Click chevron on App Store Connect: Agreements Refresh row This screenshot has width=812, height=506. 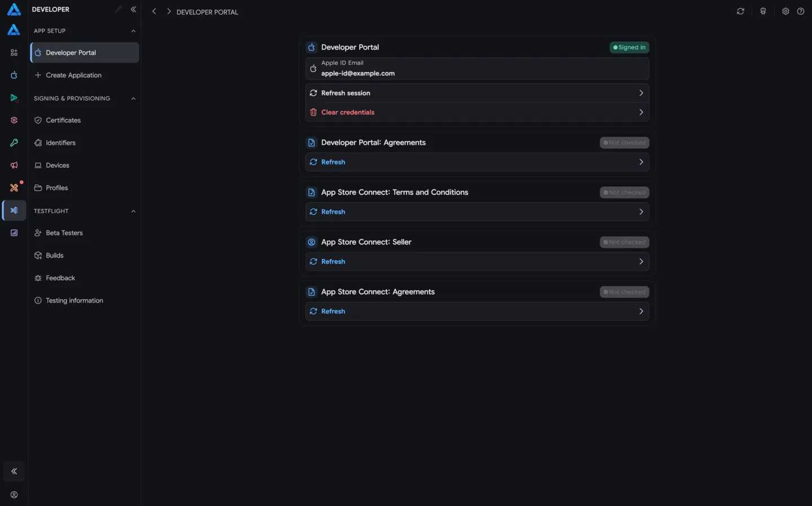[641, 311]
